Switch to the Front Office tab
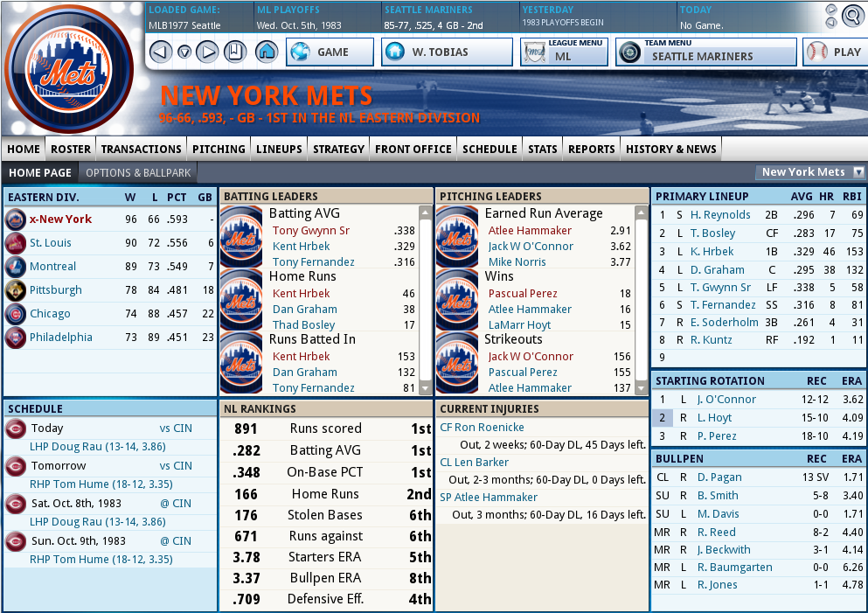The image size is (868, 613). coord(413,149)
